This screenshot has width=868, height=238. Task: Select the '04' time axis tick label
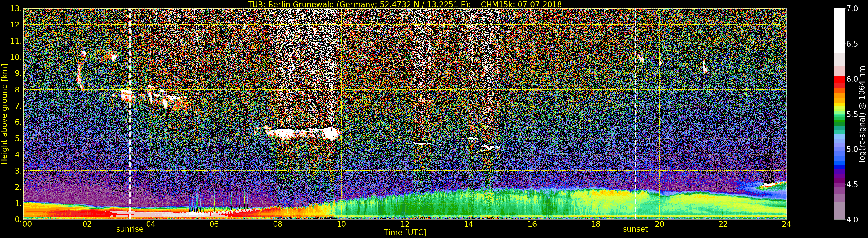[x=151, y=224]
